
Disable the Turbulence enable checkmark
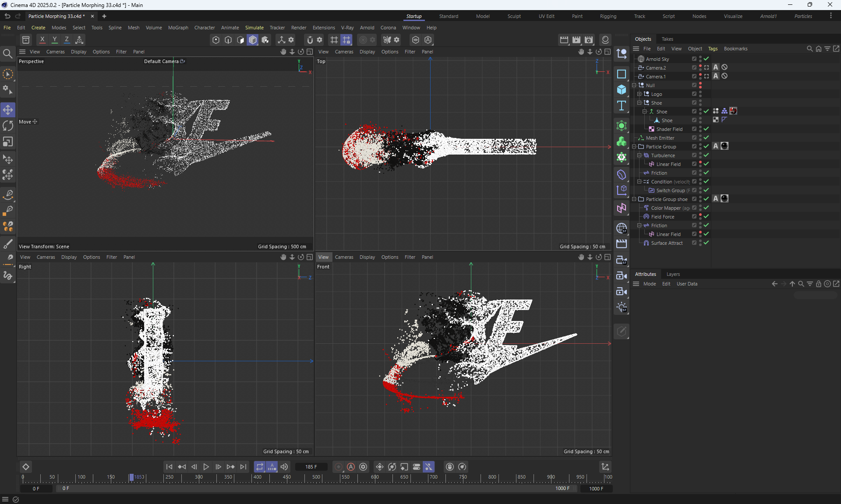[706, 155]
